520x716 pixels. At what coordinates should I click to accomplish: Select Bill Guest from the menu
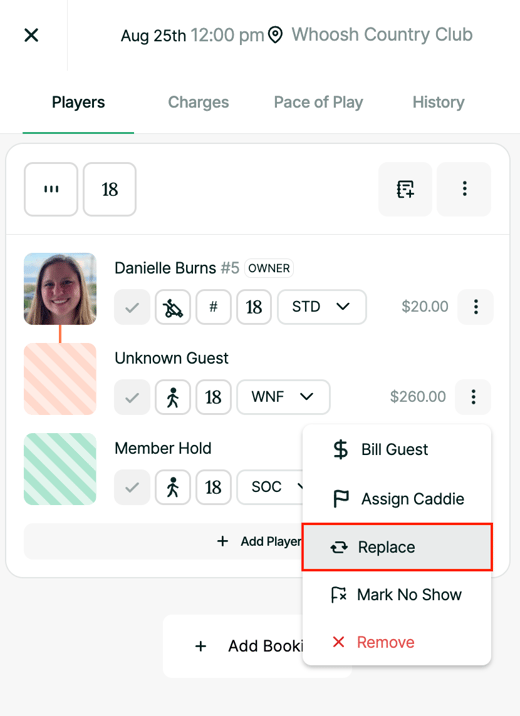coord(397,450)
